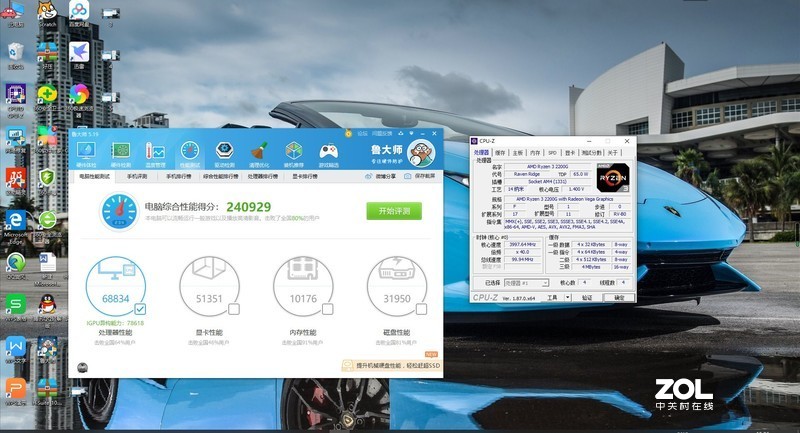The width and height of the screenshot is (800, 433).
Task: Open the CPU-Z About tab
Action: tap(613, 152)
